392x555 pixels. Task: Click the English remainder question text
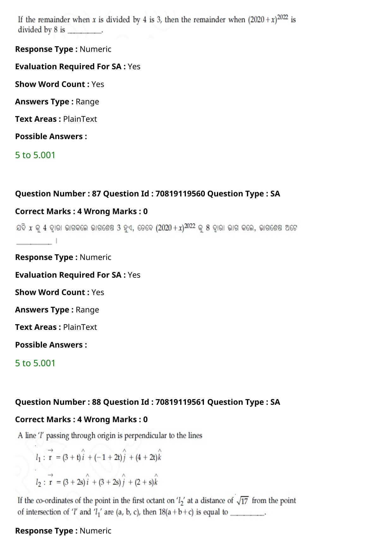(157, 24)
